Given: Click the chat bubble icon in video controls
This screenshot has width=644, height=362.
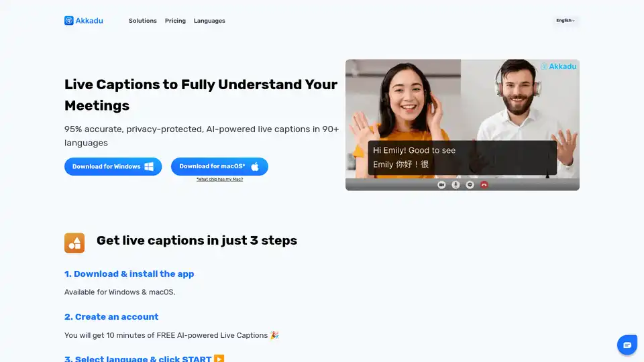Looking at the screenshot, I should 470,185.
